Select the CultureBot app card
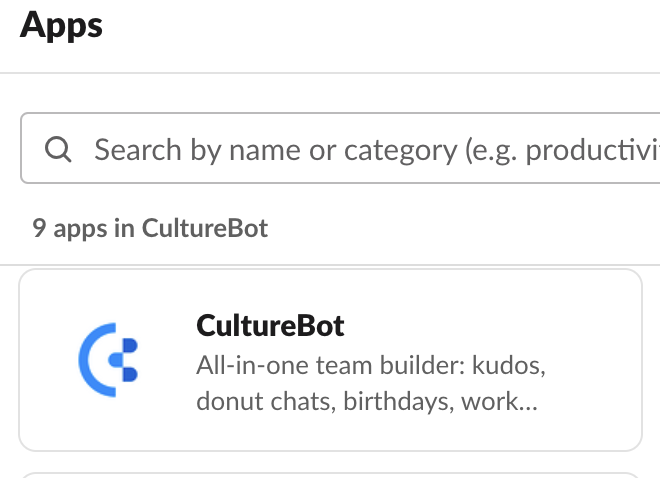The height and width of the screenshot is (478, 660). tap(330, 360)
